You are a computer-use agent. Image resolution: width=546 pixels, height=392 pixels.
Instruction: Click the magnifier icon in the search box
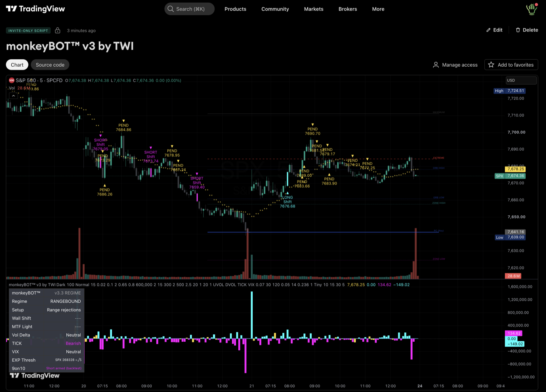170,9
